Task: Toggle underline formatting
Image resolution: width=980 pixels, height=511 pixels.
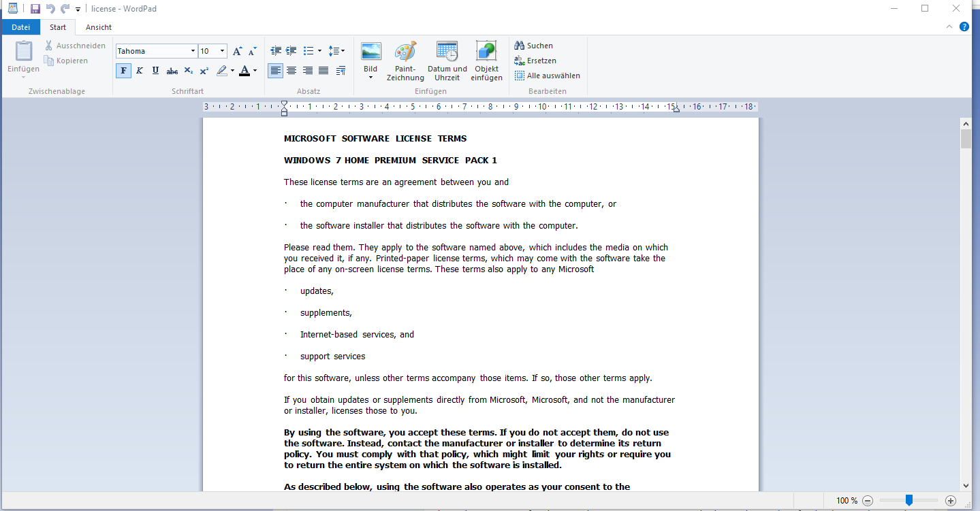Action: 155,71
